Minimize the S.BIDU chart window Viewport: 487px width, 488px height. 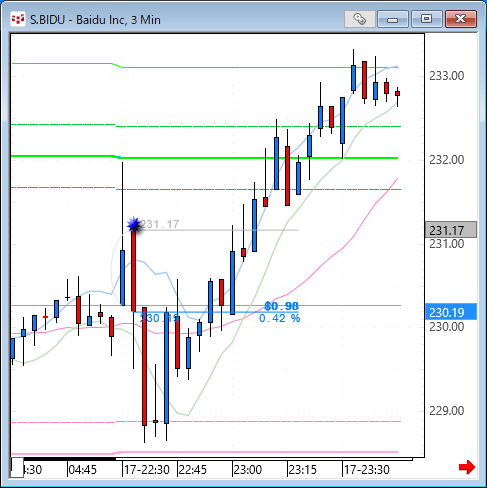pos(393,19)
